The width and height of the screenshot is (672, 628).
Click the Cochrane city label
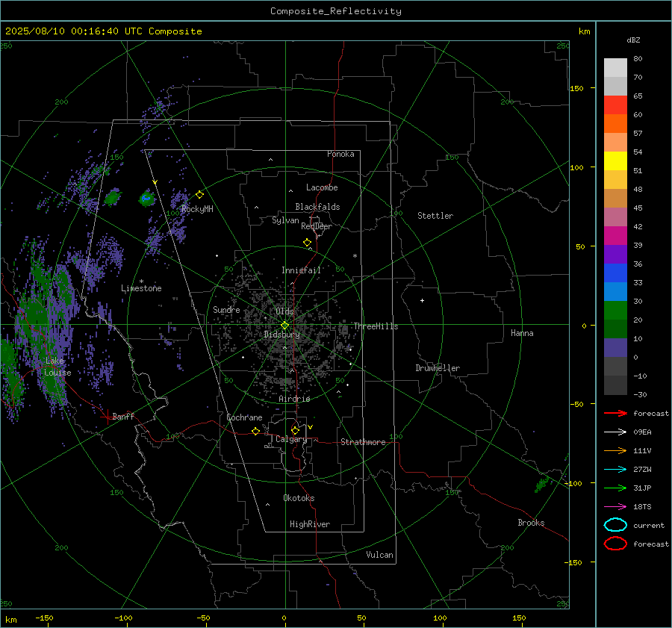click(x=244, y=417)
